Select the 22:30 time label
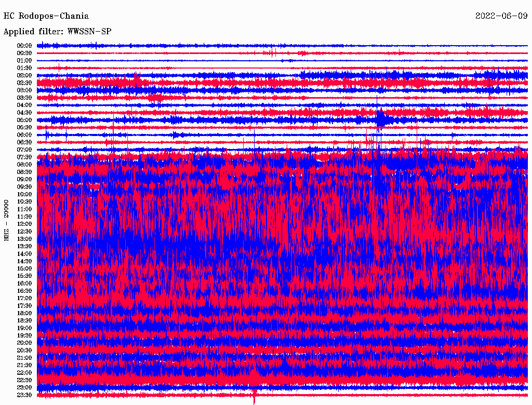Screen dimensions: 532x405 [x=24, y=380]
